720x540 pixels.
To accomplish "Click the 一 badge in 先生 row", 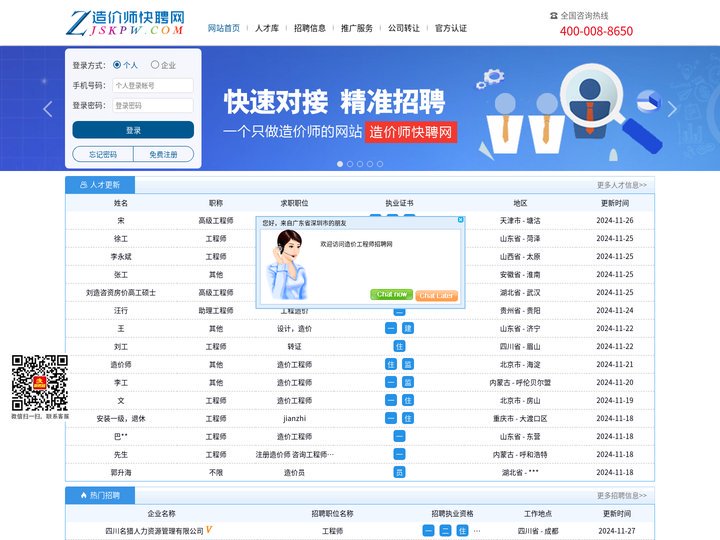I will coord(399,454).
